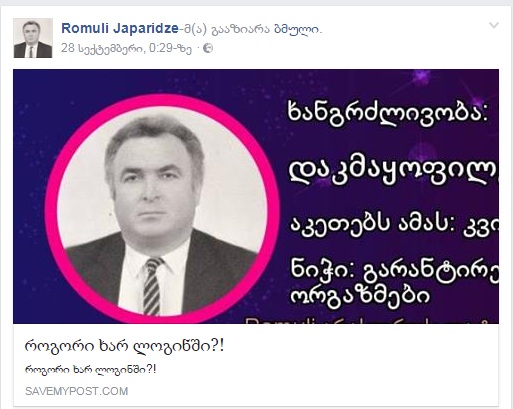This screenshot has width=513, height=409.
Task: Click the აკეთებს ამას: line in the preview
Action: tap(394, 224)
